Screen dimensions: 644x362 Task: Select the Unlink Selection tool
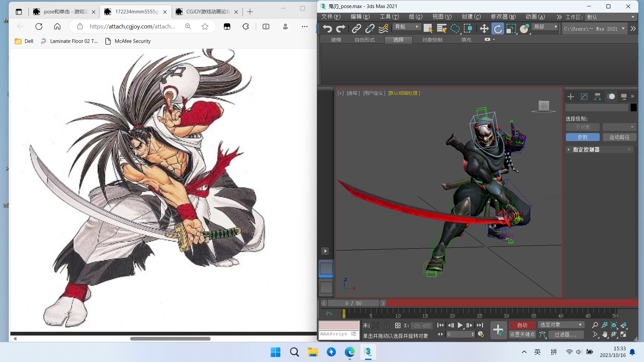click(x=370, y=29)
